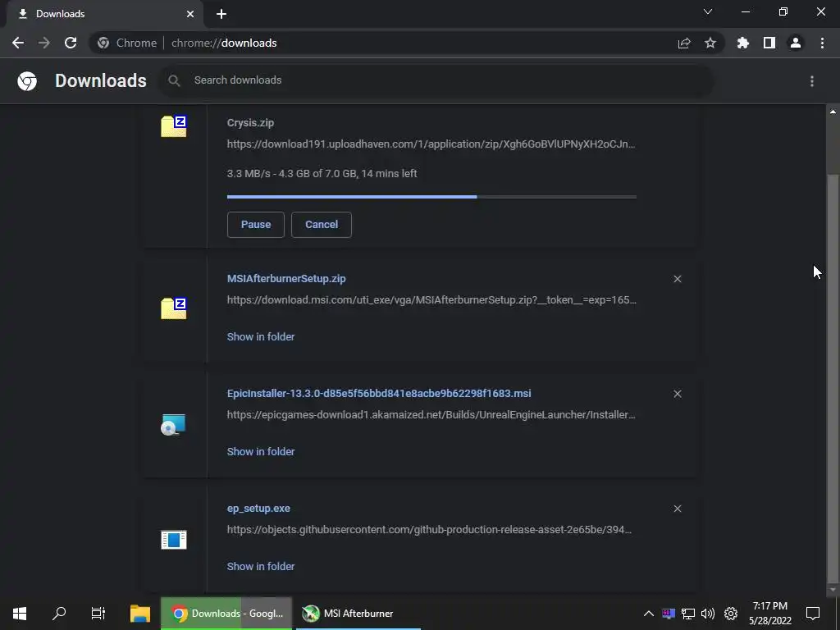Click the Crysis.zip file name
840x630 pixels.
(250, 123)
